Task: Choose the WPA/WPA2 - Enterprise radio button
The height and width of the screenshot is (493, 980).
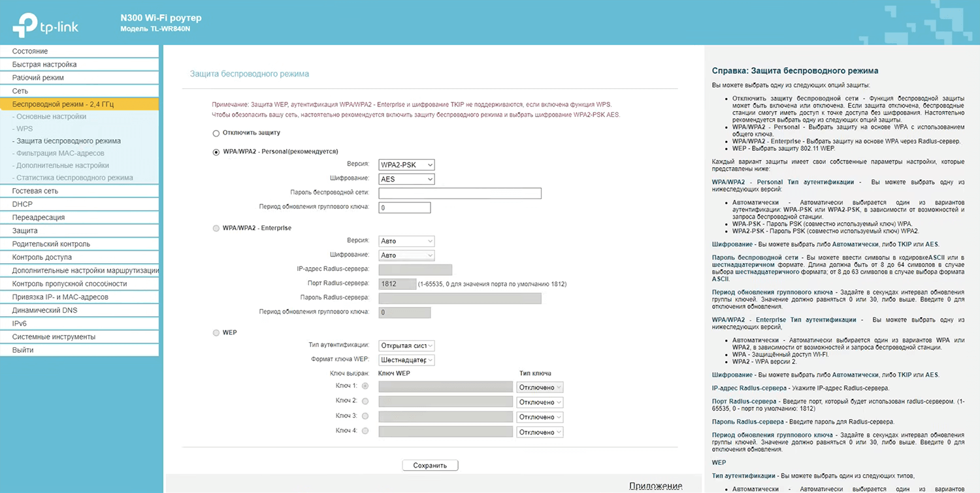Action: pyautogui.click(x=216, y=229)
